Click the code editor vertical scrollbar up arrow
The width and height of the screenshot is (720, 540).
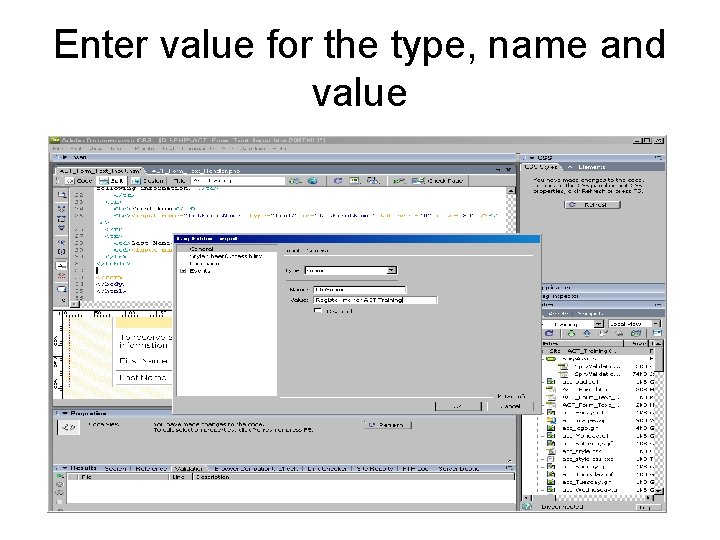point(511,190)
